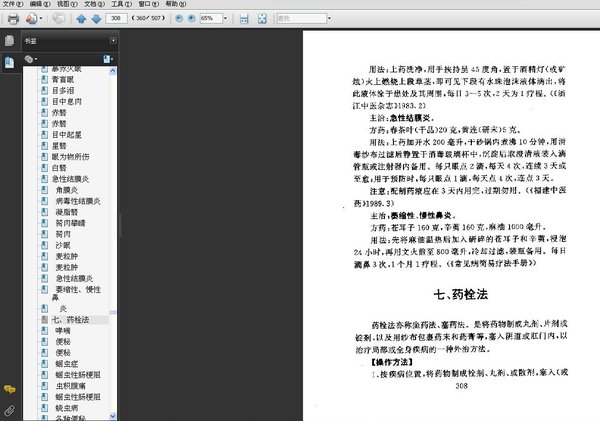The height and width of the screenshot is (421, 600).
Task: Open the Comments panel icon
Action: pyautogui.click(x=10, y=390)
